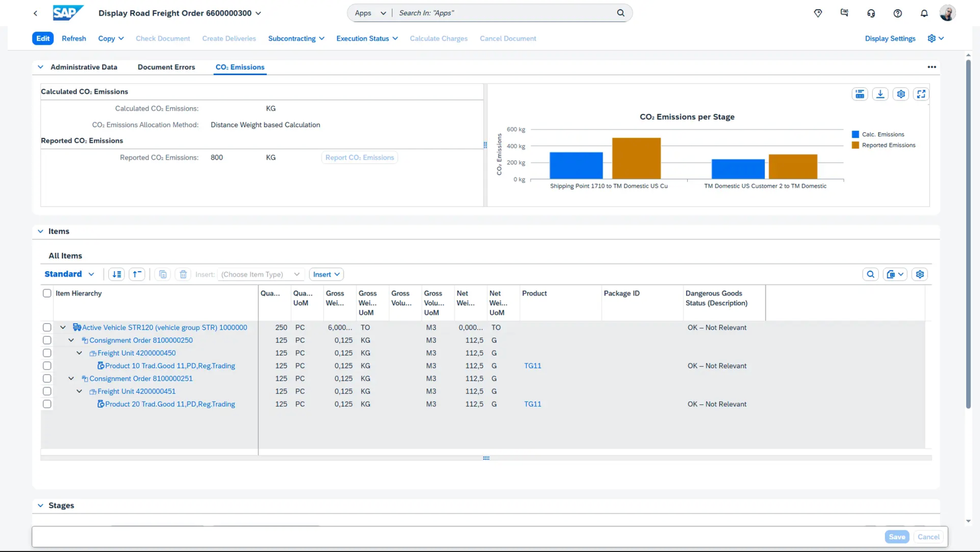
Task: Click the blue Edit button
Action: click(x=43, y=39)
